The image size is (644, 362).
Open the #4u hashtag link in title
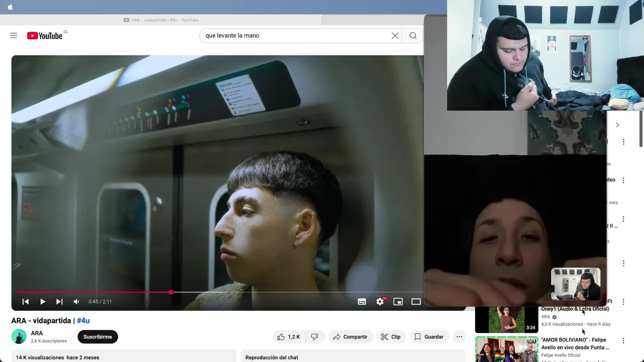[83, 321]
